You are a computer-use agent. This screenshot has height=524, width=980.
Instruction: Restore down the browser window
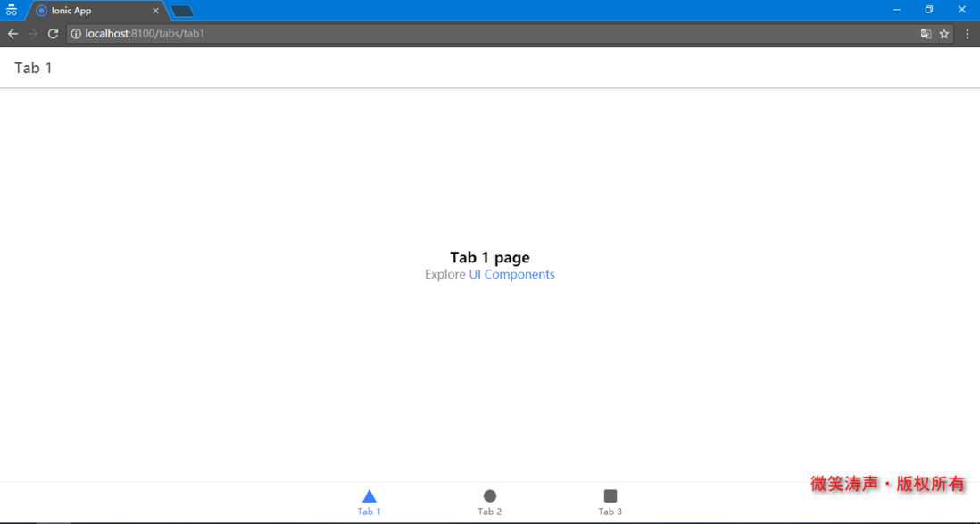point(929,10)
